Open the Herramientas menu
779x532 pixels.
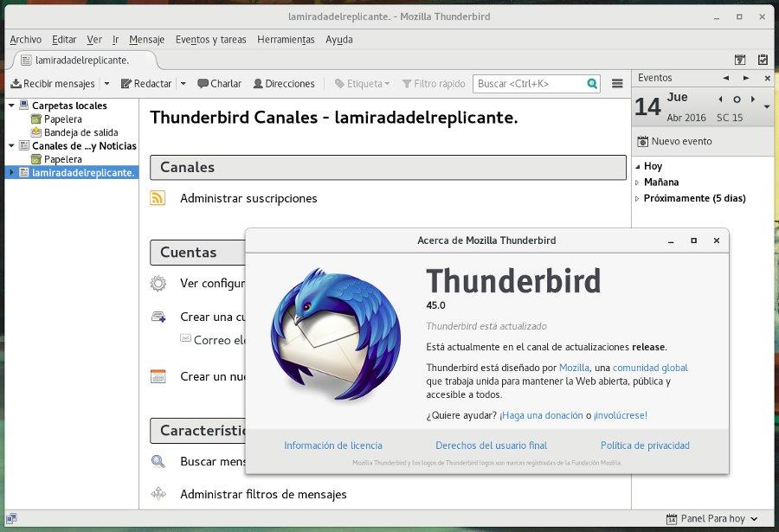pos(285,39)
